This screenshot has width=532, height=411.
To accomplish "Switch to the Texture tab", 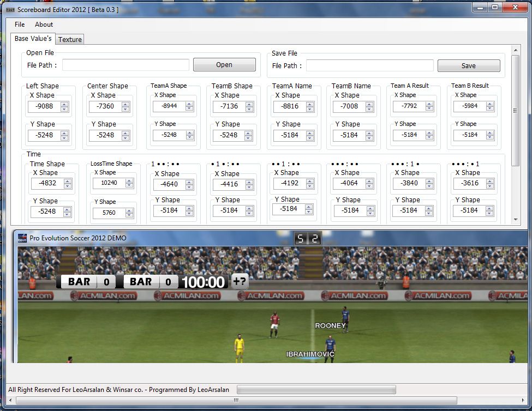I will (70, 39).
